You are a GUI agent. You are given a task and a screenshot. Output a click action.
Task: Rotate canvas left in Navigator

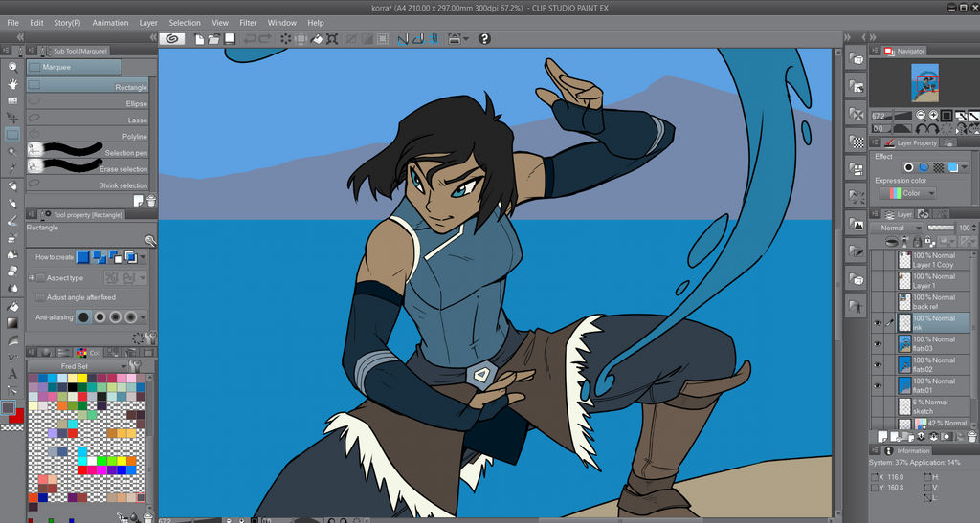pyautogui.click(x=921, y=128)
